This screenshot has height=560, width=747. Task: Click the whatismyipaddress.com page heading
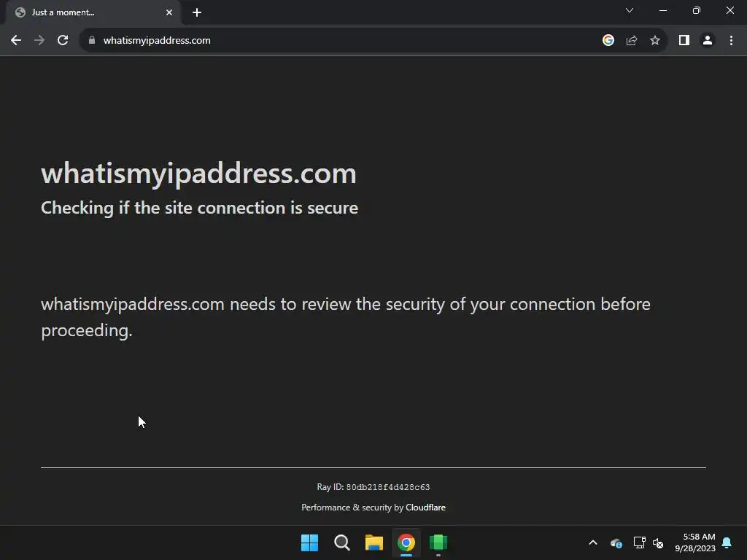click(198, 174)
